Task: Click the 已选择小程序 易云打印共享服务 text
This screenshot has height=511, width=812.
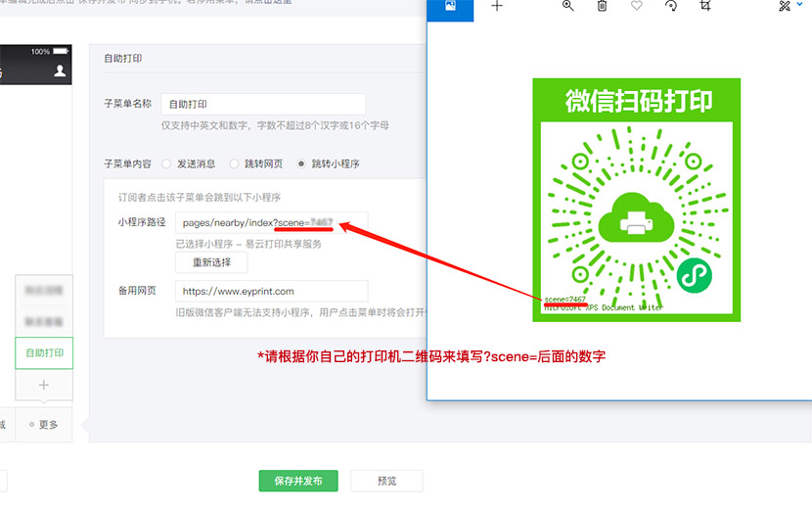Action: click(248, 244)
